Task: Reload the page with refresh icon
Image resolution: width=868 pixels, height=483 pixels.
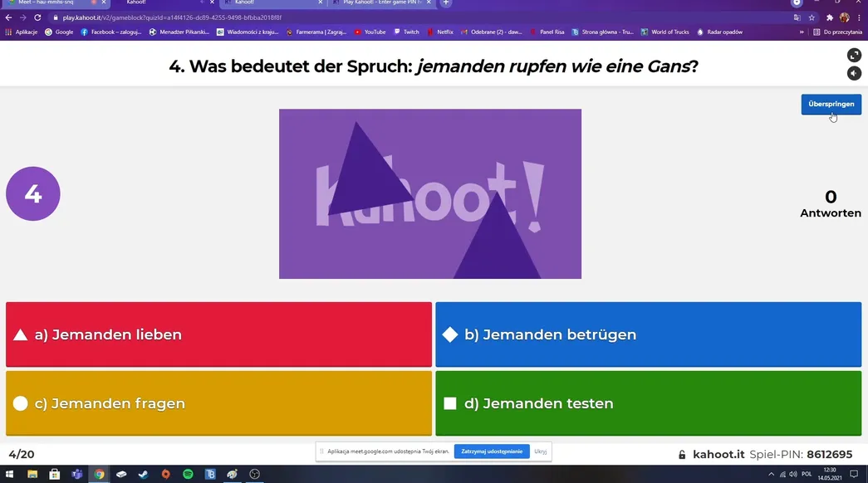Action: click(x=37, y=17)
